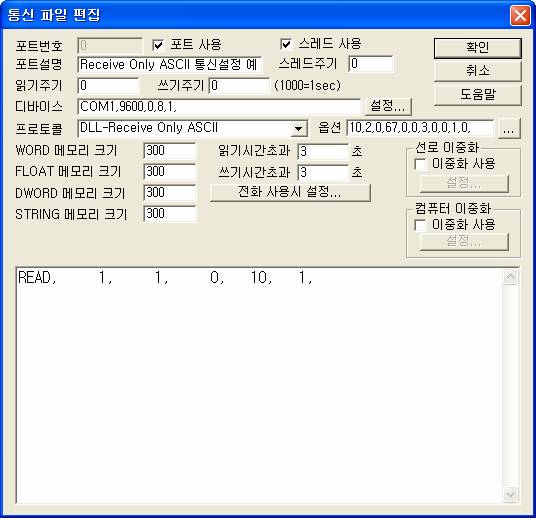The width and height of the screenshot is (536, 518).
Task: Click the 포트설명 text field
Action: 170,65
